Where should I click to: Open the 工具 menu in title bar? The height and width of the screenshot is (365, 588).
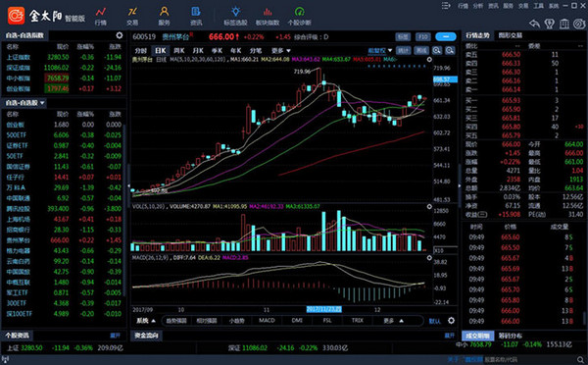coord(539,6)
